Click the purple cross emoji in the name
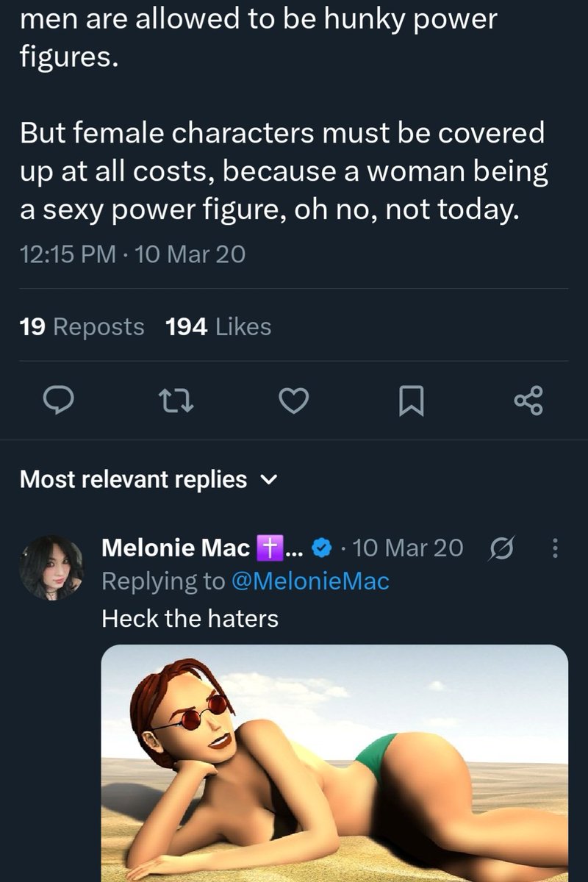The width and height of the screenshot is (588, 882). click(266, 548)
